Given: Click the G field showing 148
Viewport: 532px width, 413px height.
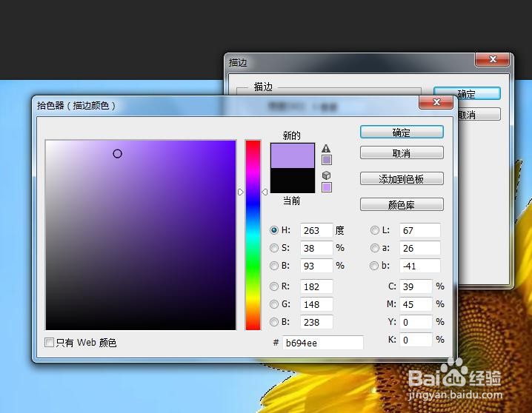Looking at the screenshot, I should click(x=316, y=304).
